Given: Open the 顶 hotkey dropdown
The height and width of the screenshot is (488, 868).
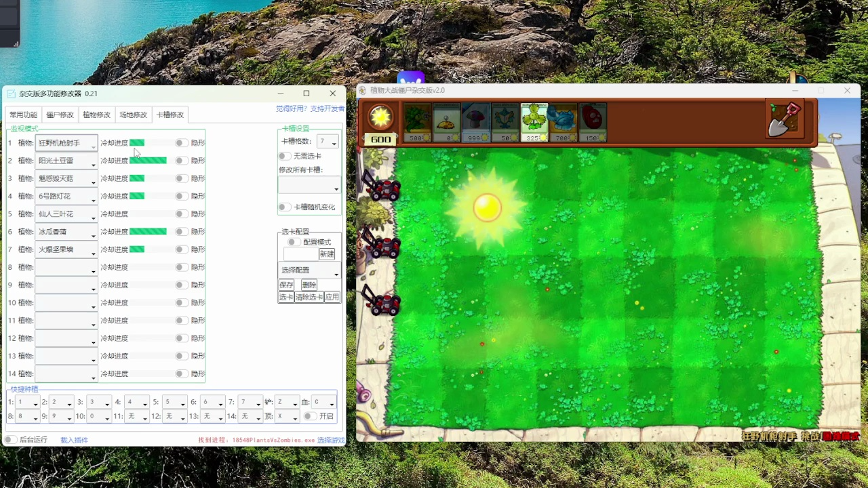Looking at the screenshot, I should pyautogui.click(x=286, y=416).
